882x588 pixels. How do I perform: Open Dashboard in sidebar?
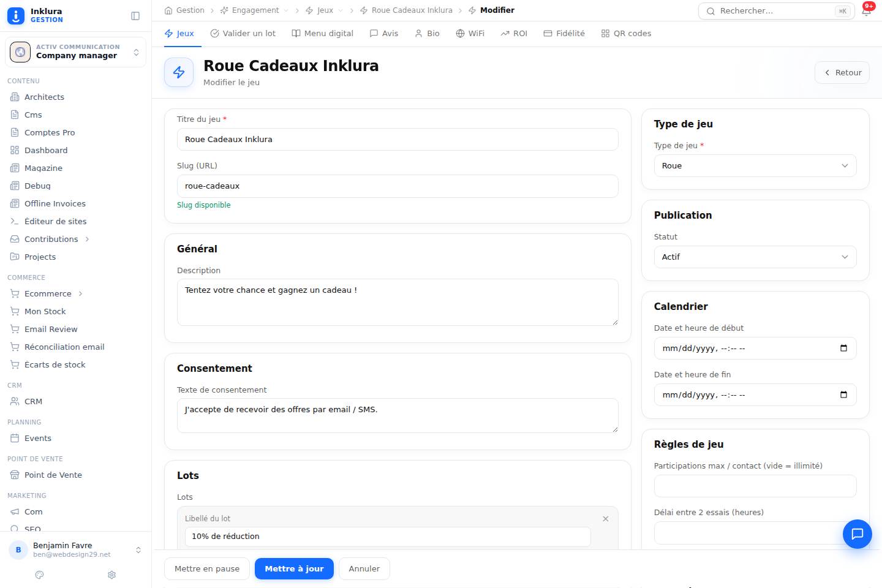click(46, 150)
